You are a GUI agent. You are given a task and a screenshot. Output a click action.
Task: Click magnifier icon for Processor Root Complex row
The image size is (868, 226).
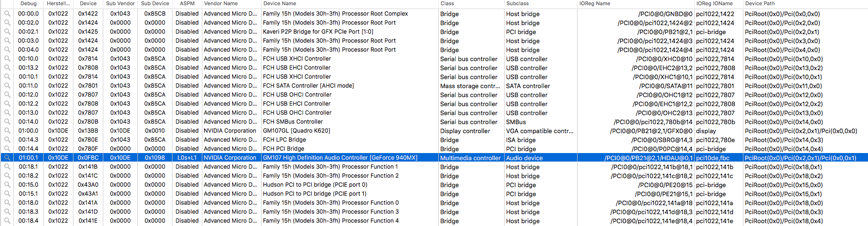coord(7,14)
